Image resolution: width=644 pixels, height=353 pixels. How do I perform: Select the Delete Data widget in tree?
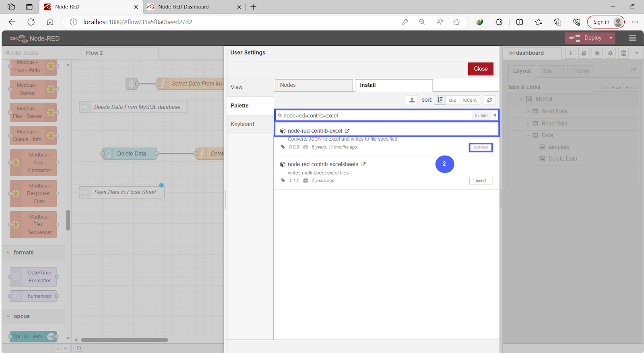[x=563, y=159]
